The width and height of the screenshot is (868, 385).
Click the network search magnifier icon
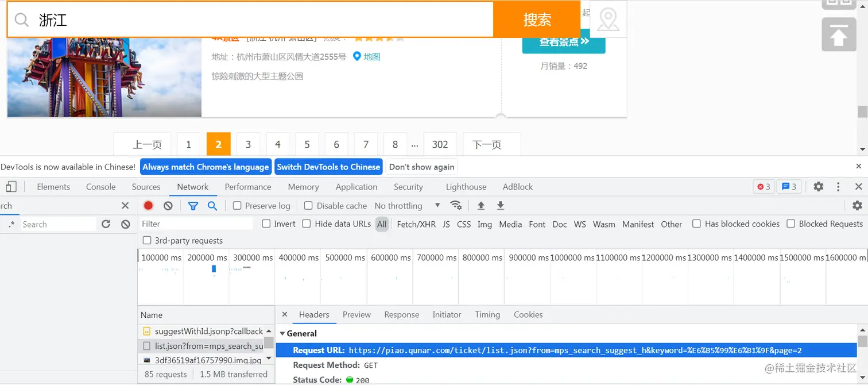[212, 206]
